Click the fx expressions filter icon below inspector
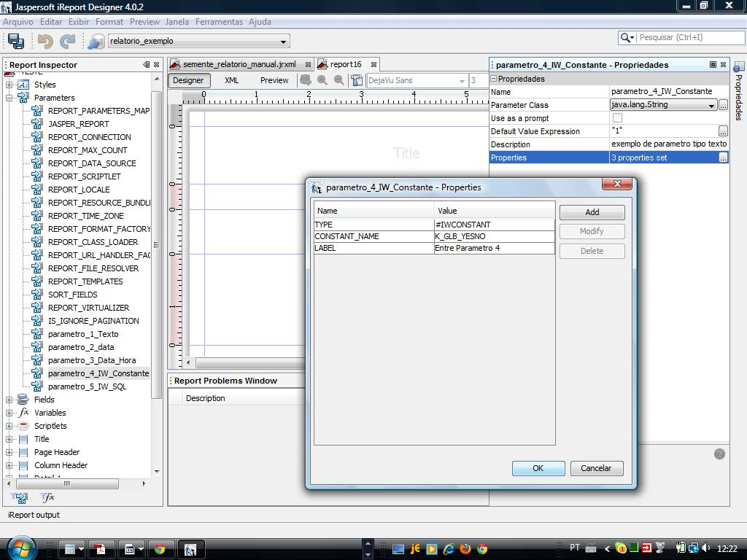 tap(47, 497)
